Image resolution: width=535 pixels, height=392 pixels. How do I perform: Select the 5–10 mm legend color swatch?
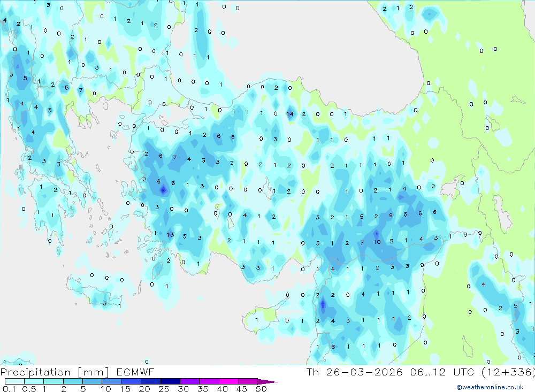pyautogui.click(x=92, y=381)
